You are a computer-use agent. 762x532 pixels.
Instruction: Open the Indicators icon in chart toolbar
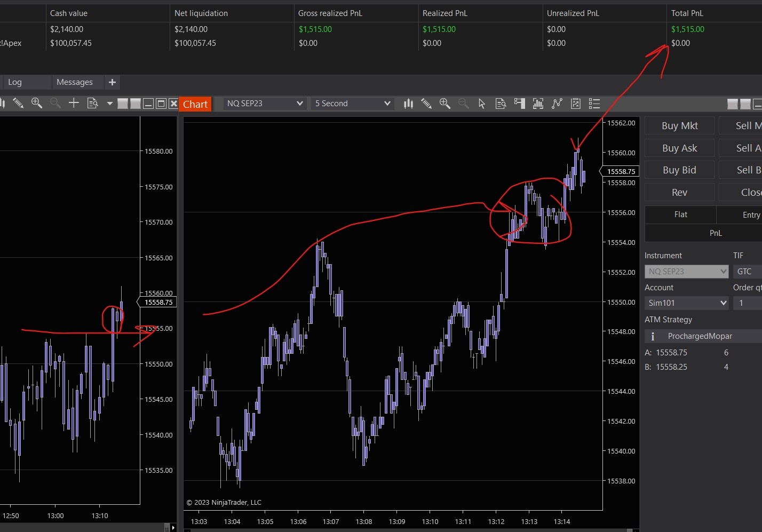click(x=557, y=104)
